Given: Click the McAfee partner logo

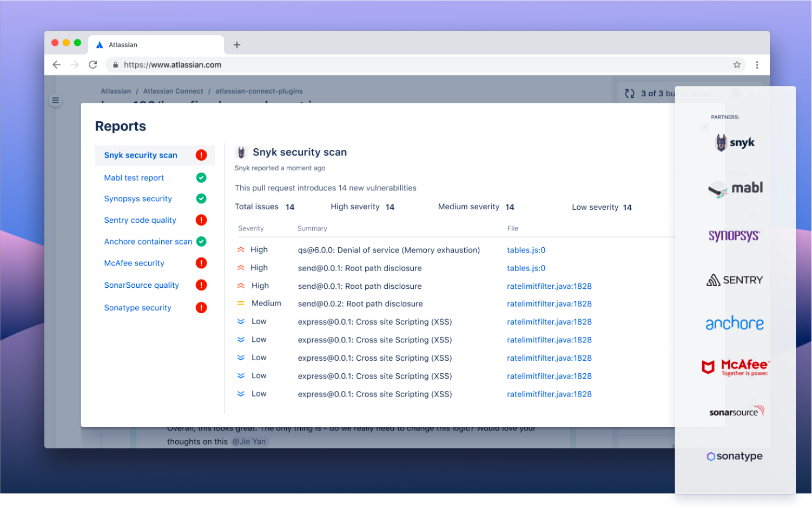Looking at the screenshot, I should (735, 367).
